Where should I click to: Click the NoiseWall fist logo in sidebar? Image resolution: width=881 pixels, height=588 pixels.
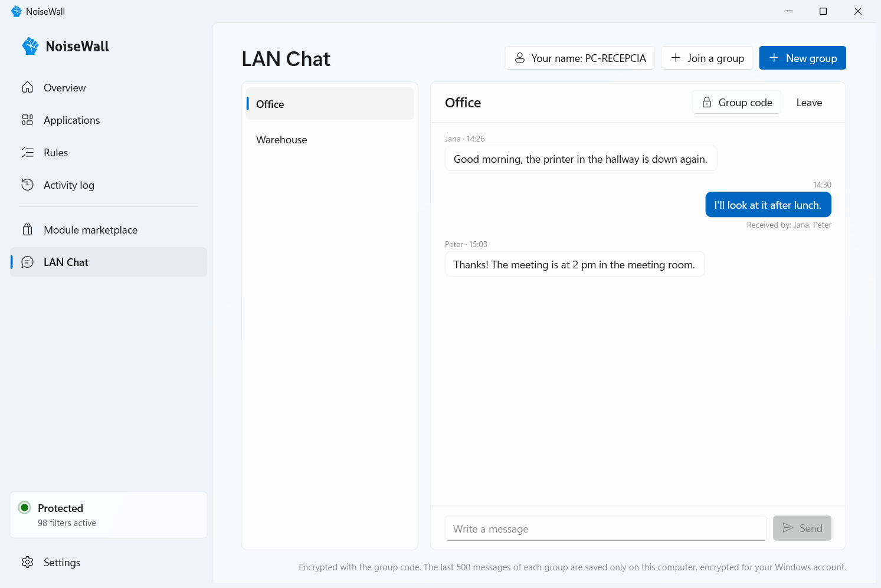(x=30, y=46)
